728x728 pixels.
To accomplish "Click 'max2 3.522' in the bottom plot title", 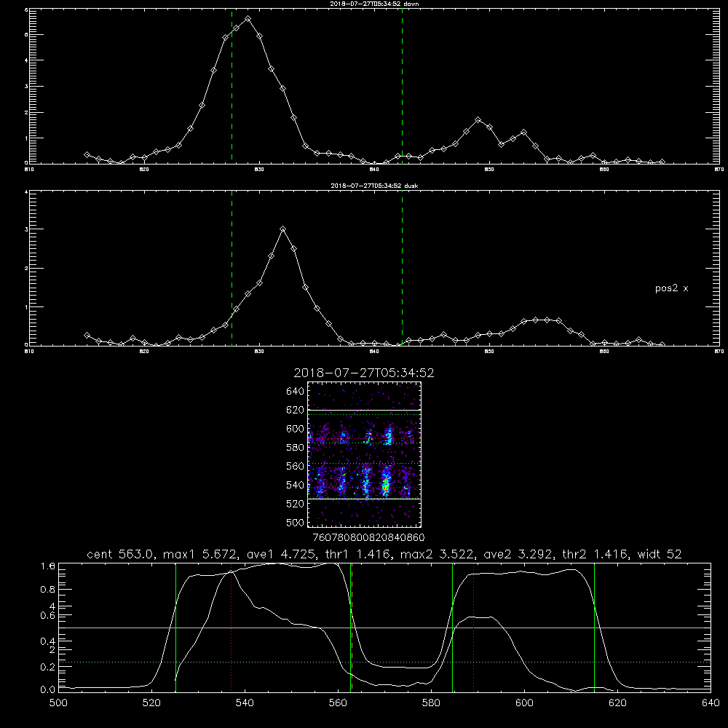I will click(x=438, y=554).
